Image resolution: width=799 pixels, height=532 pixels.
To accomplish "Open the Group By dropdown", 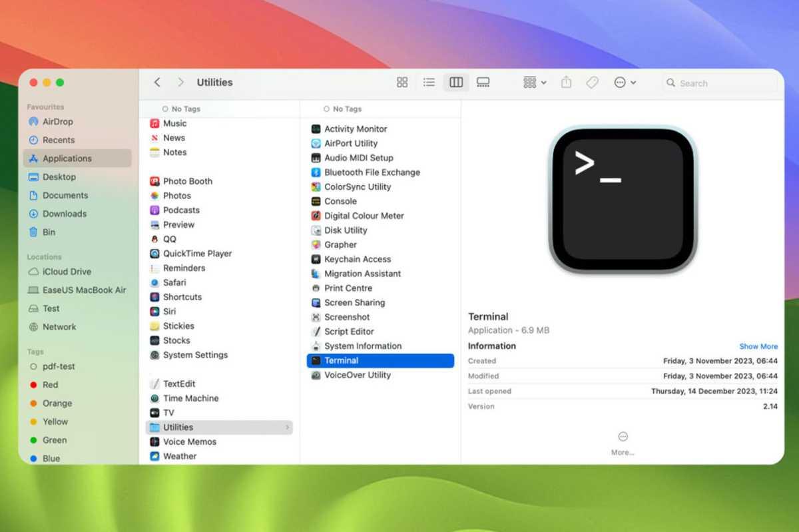I will coord(535,83).
